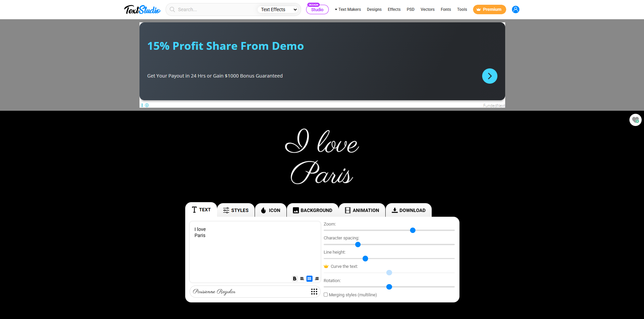Open the Text Effects dropdown
Viewport: 644px width, 319px height.
(278, 9)
